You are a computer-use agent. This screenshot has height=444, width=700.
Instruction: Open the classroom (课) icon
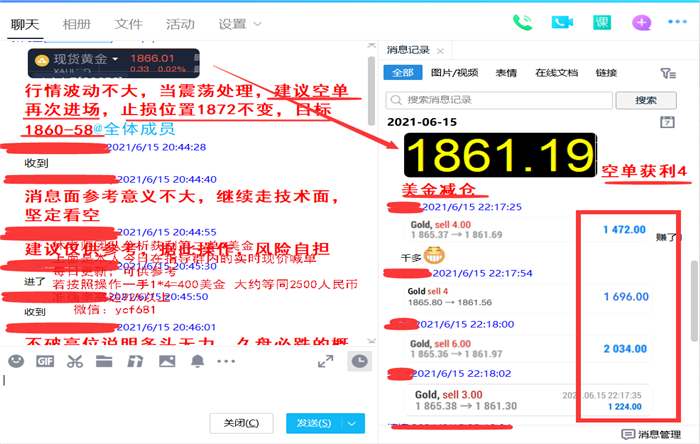coord(602,22)
